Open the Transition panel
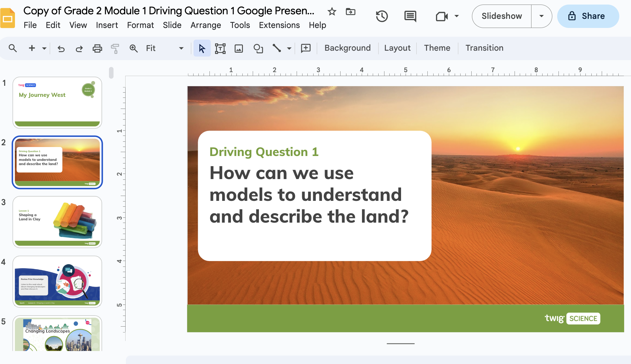Viewport: 631px width, 364px height. pyautogui.click(x=484, y=48)
